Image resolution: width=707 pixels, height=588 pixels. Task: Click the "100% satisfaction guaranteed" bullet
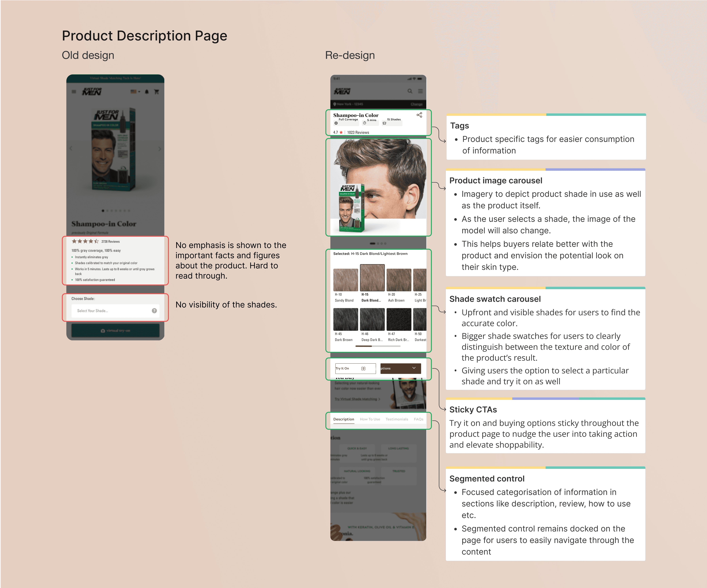95,280
